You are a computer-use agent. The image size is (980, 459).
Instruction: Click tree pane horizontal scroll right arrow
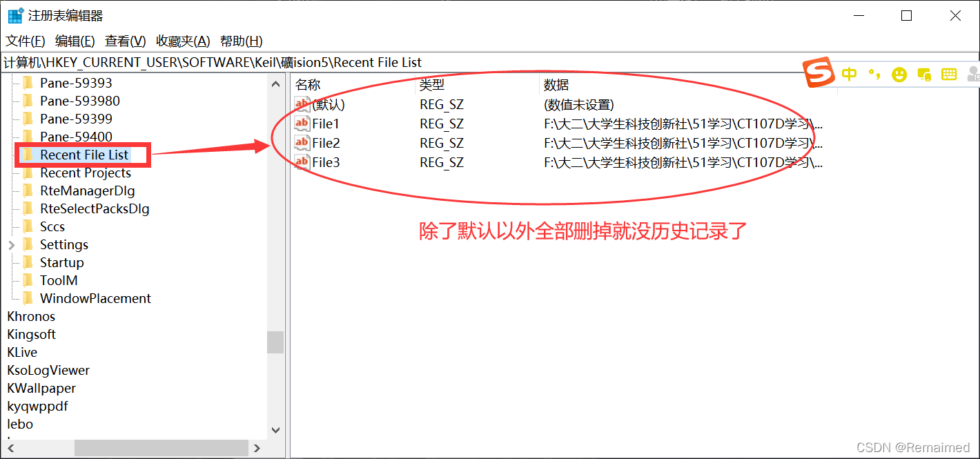tap(257, 448)
